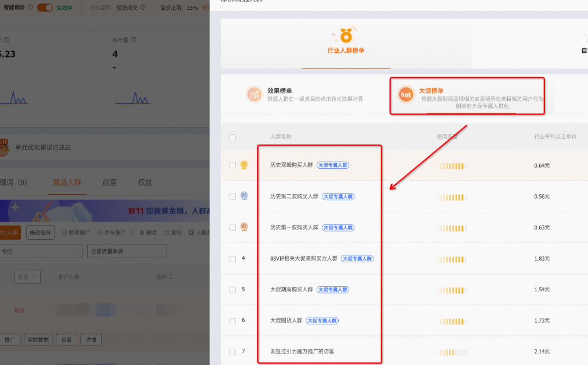Check the select-all checkbox in 人群名称 header
This screenshot has width=588, height=365.
[x=232, y=137]
